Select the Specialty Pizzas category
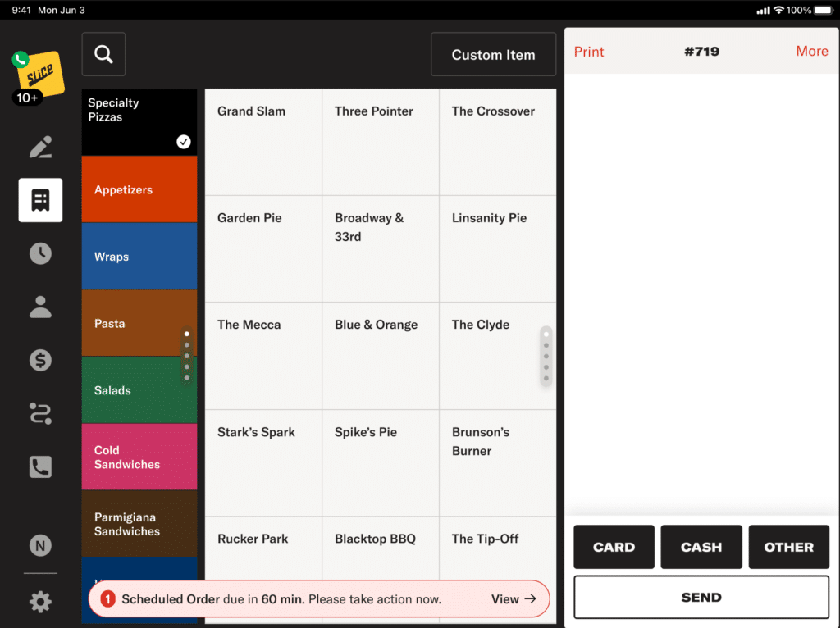Image resolution: width=840 pixels, height=628 pixels. click(x=139, y=123)
